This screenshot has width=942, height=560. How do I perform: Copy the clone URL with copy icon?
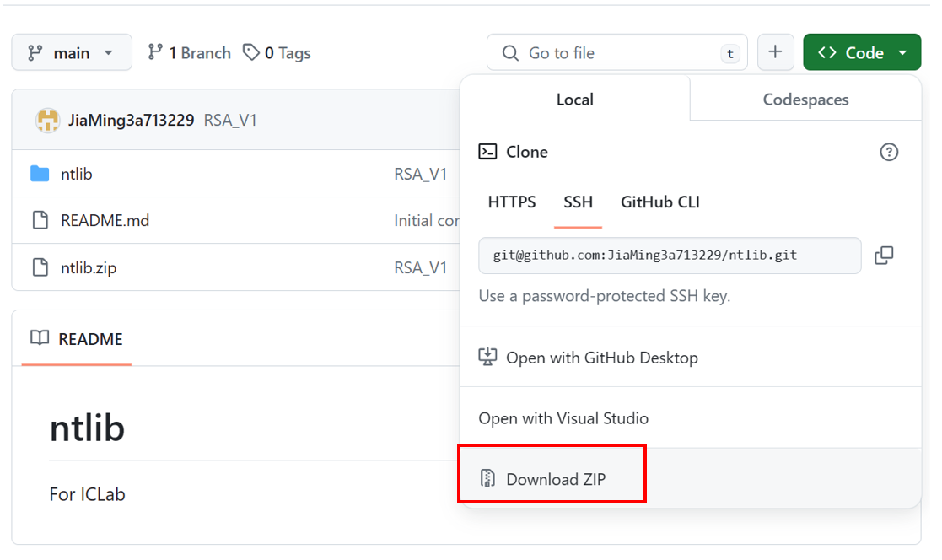[884, 256]
